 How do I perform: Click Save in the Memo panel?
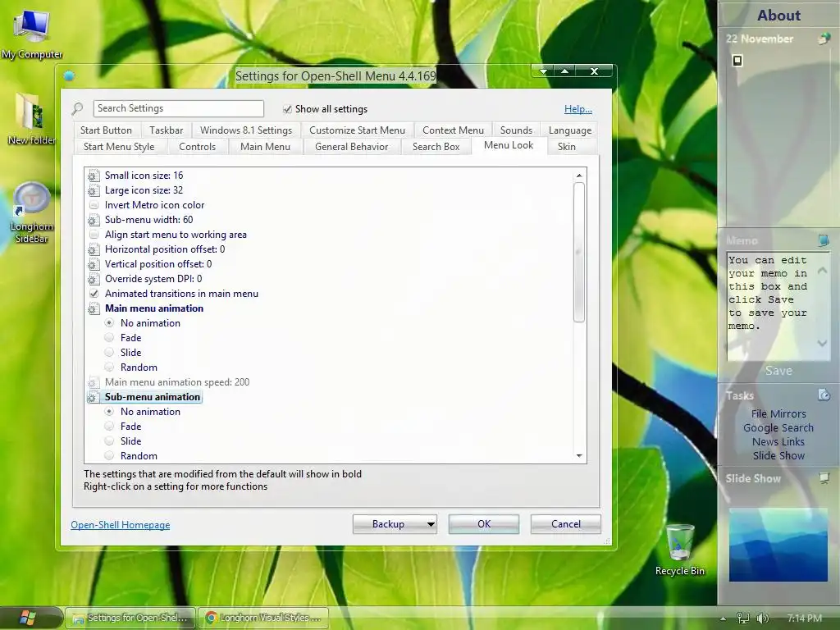click(778, 371)
